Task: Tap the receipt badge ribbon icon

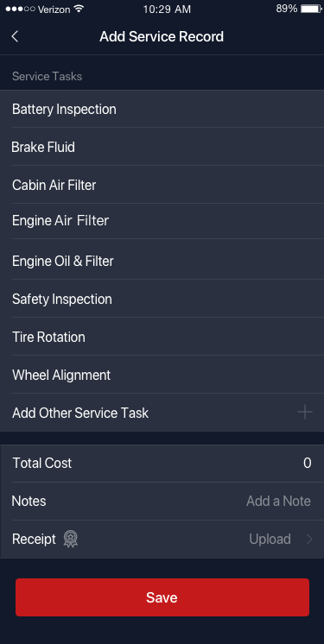Action: click(x=71, y=540)
